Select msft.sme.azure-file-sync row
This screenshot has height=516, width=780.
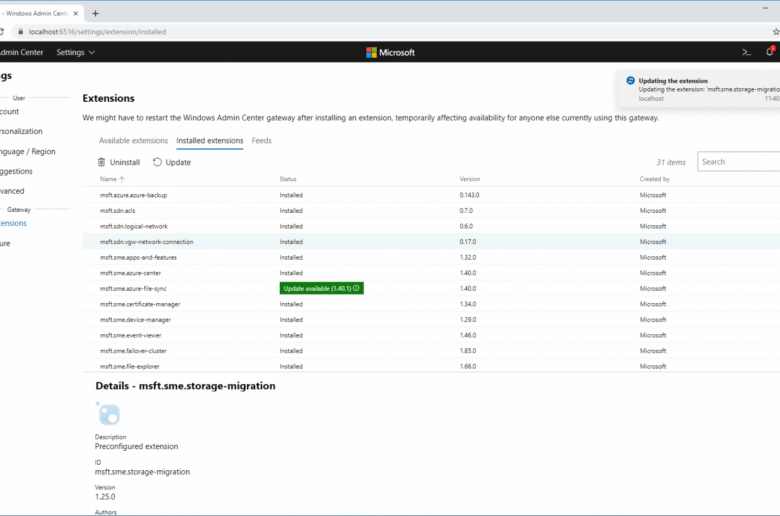431,288
